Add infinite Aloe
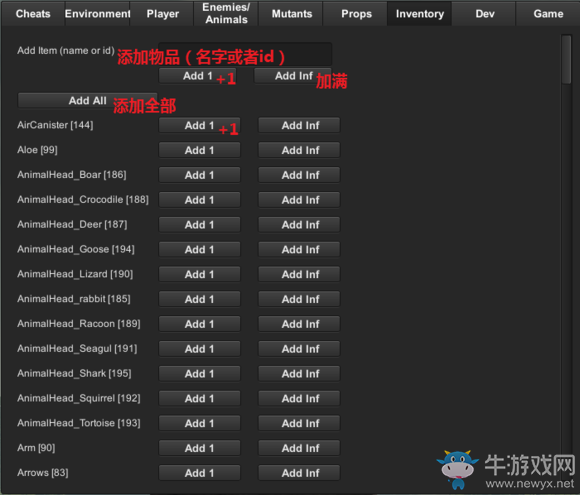580x495 pixels. point(299,150)
